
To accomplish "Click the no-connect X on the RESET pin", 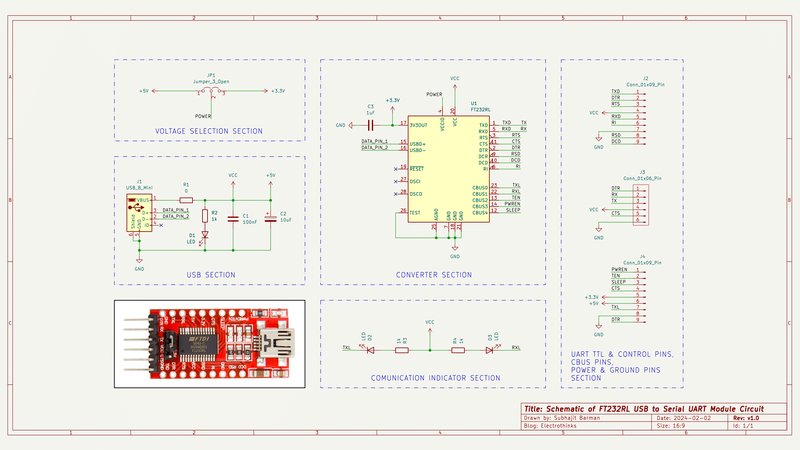I will pos(396,169).
